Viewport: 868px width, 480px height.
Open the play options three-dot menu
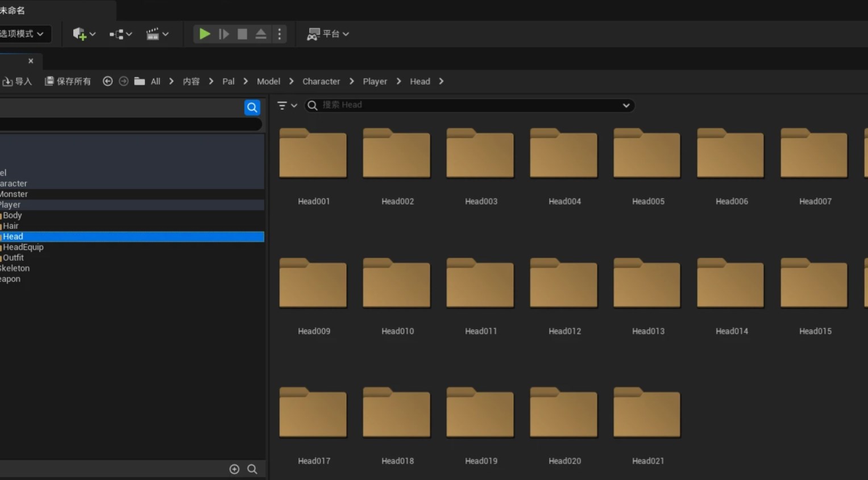click(x=279, y=34)
